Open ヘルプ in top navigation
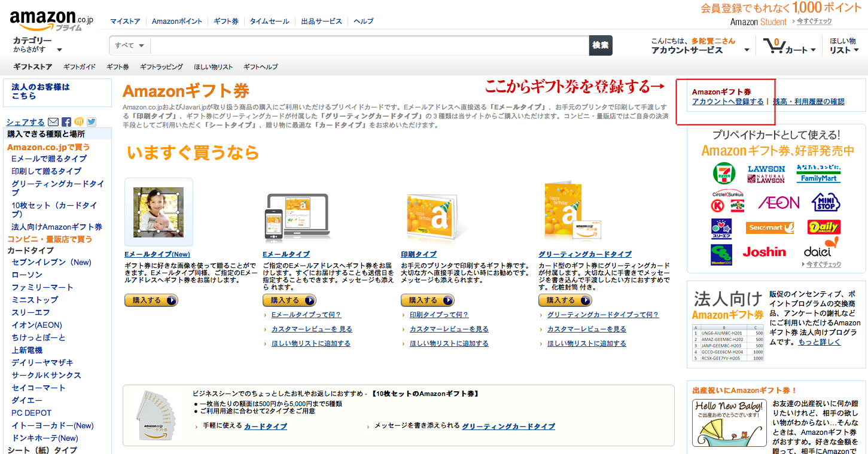The width and height of the screenshot is (868, 454). [364, 22]
